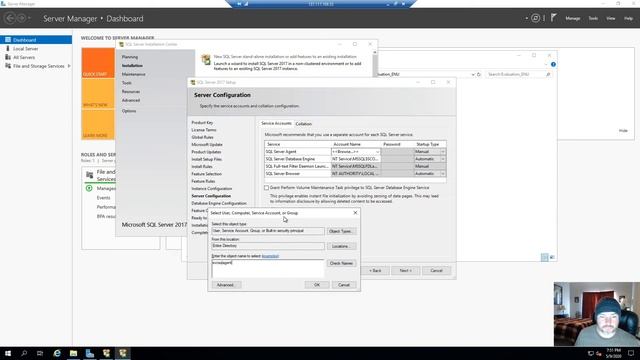640x360 pixels.
Task: Click License Terms step in setup list
Action: click(x=204, y=130)
